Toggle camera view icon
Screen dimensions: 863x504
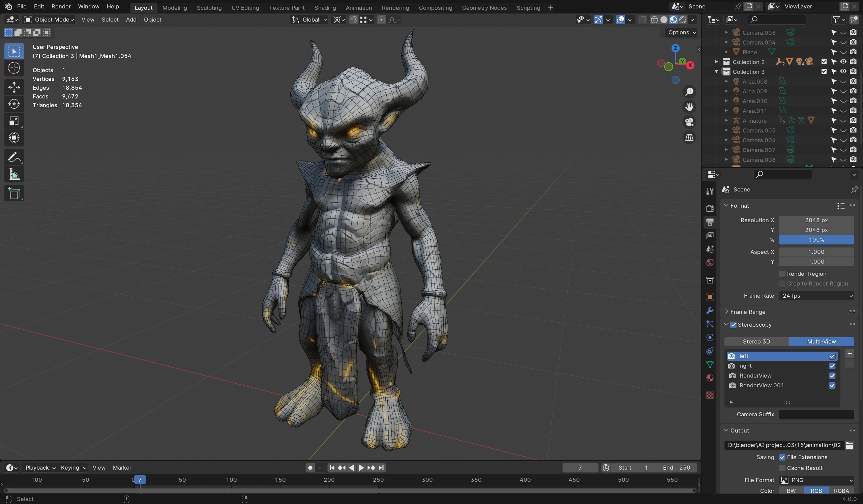[689, 122]
